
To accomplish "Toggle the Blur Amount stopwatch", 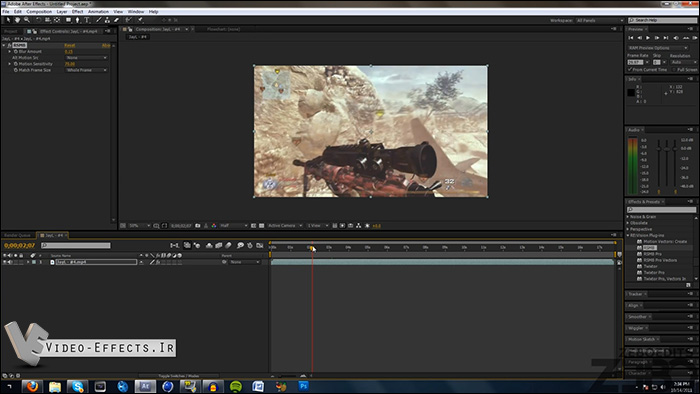I will click(16, 52).
